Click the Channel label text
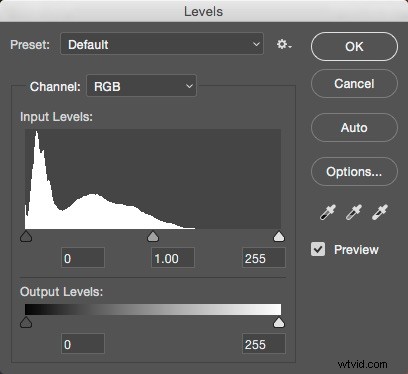Screen dimensions: 408x374 click(55, 87)
